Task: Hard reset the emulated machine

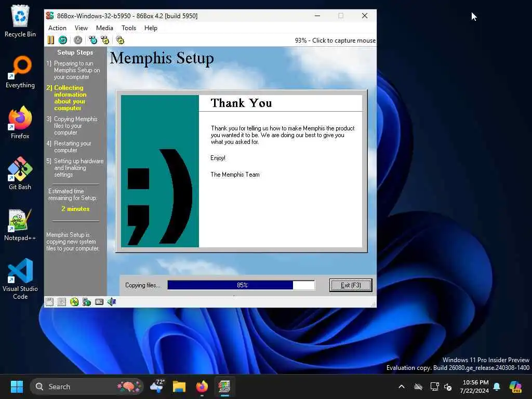Action: click(63, 40)
